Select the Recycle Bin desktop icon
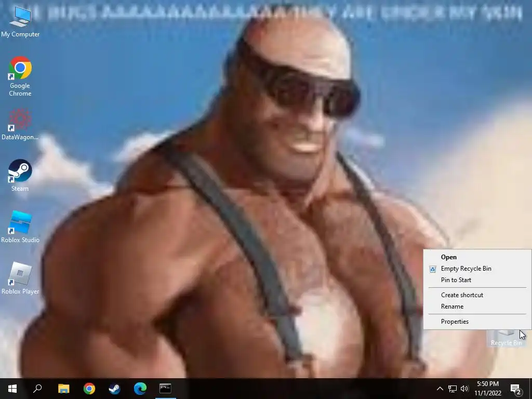532x399 pixels. tap(506, 338)
